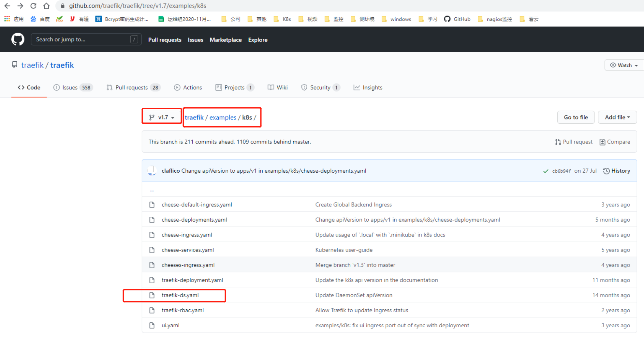Image resolution: width=644 pixels, height=341 pixels.
Task: Open the GitHub bookmark in bookmarks bar
Action: (457, 19)
